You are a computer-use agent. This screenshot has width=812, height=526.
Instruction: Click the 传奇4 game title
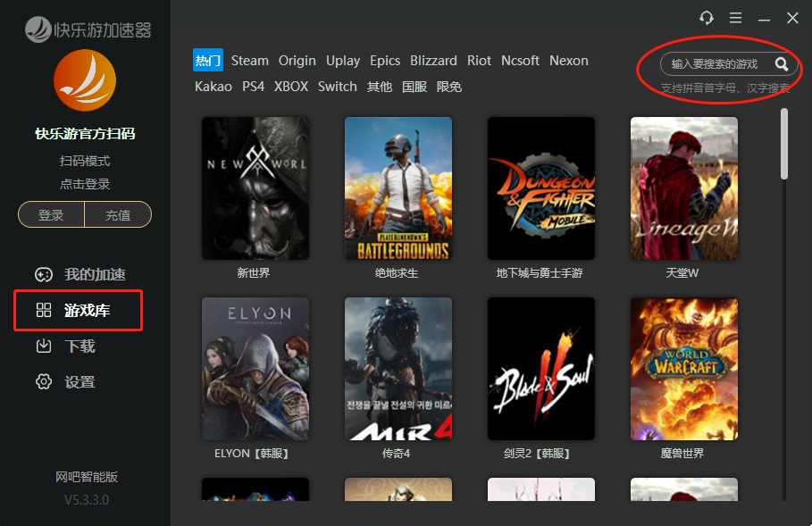tap(396, 454)
